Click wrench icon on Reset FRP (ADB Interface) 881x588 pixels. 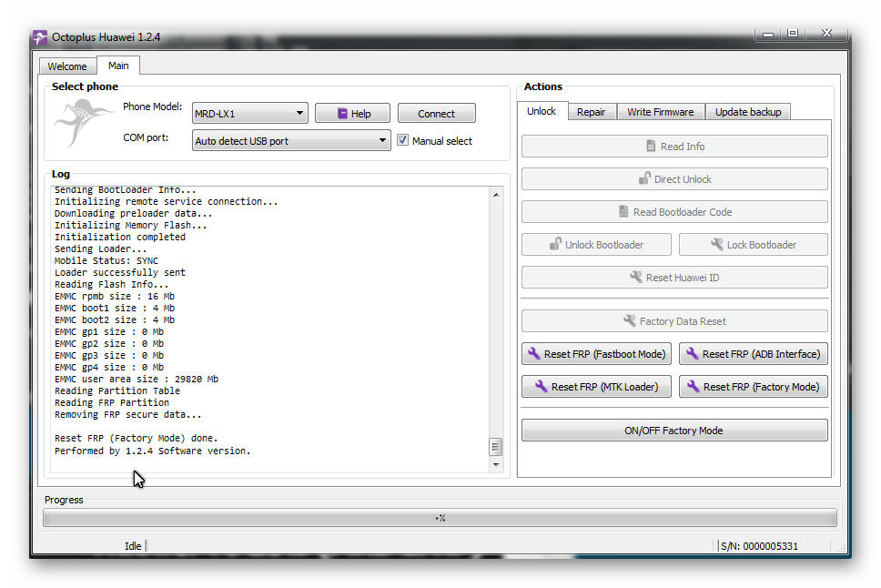[x=693, y=353]
